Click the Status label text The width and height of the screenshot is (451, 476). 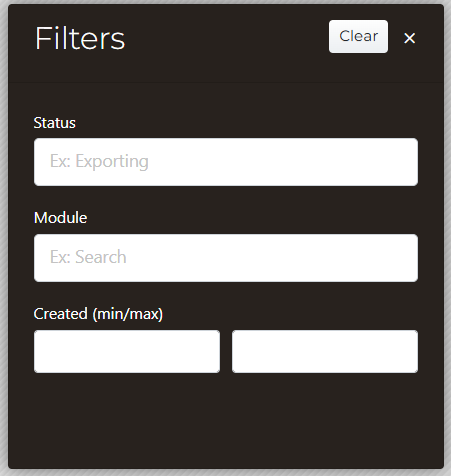(x=55, y=123)
